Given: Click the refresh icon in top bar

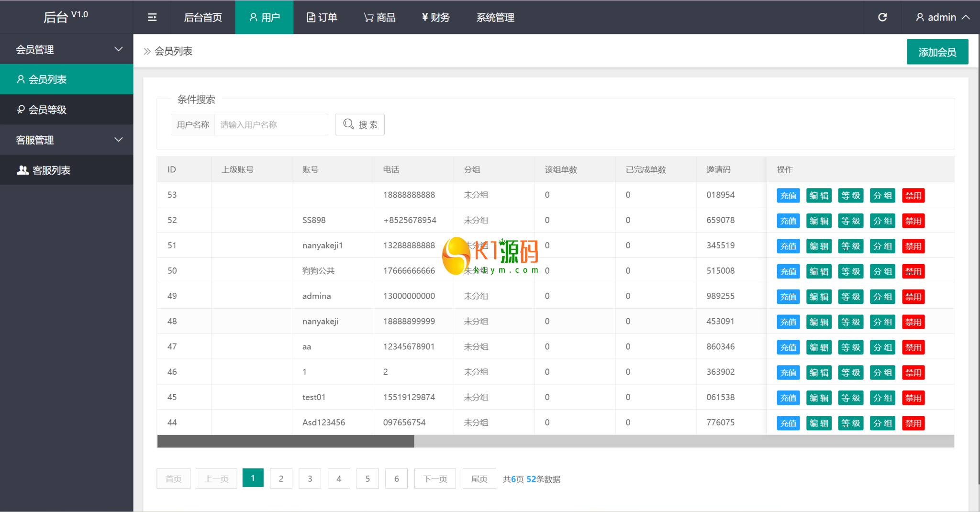Looking at the screenshot, I should pyautogui.click(x=882, y=17).
